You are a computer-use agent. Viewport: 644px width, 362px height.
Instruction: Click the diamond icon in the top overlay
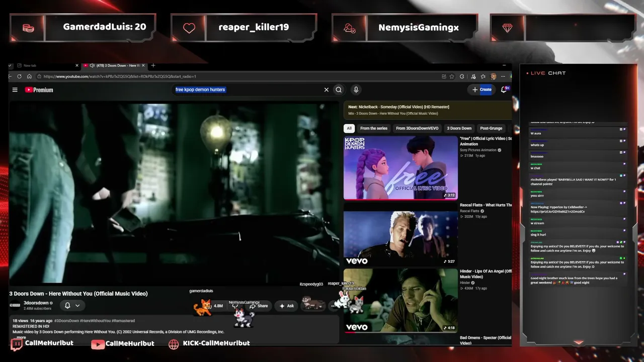click(x=507, y=28)
